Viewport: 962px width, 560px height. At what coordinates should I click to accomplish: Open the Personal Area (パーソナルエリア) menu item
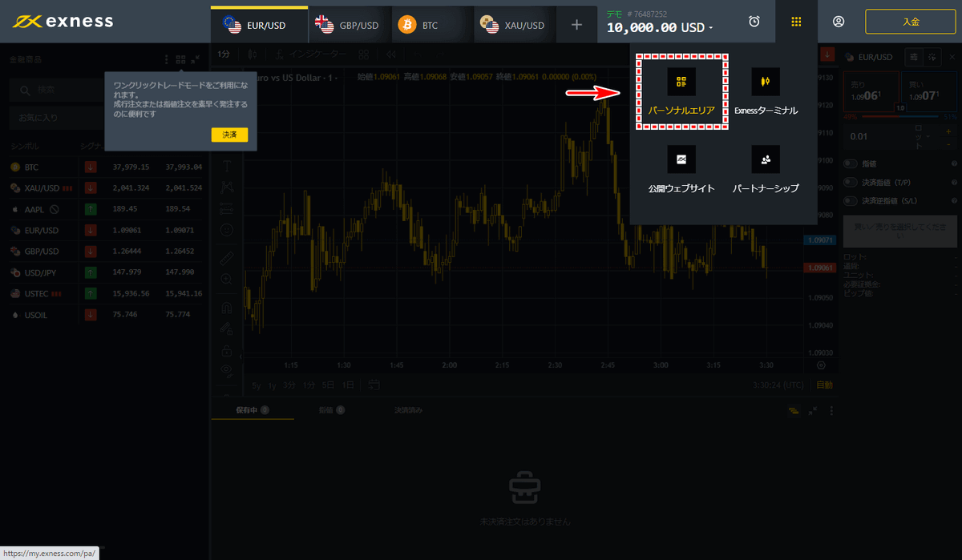click(681, 91)
